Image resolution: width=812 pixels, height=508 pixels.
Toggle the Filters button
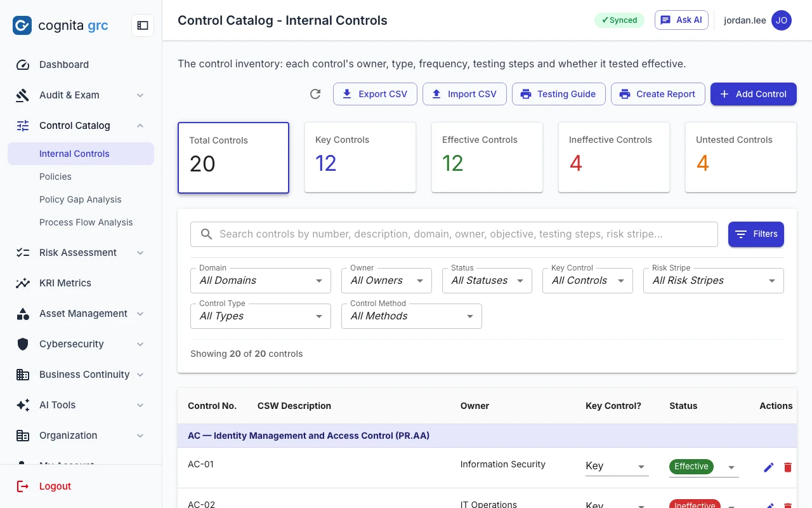[756, 234]
